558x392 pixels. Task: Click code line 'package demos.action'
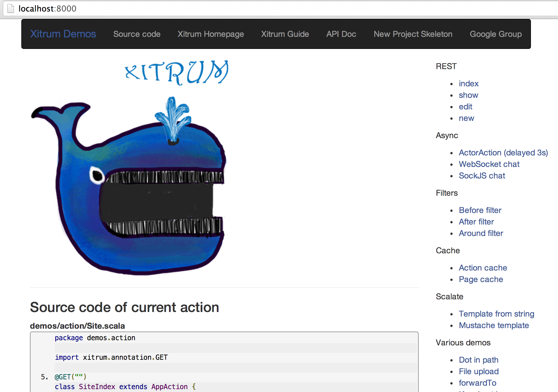click(x=95, y=338)
